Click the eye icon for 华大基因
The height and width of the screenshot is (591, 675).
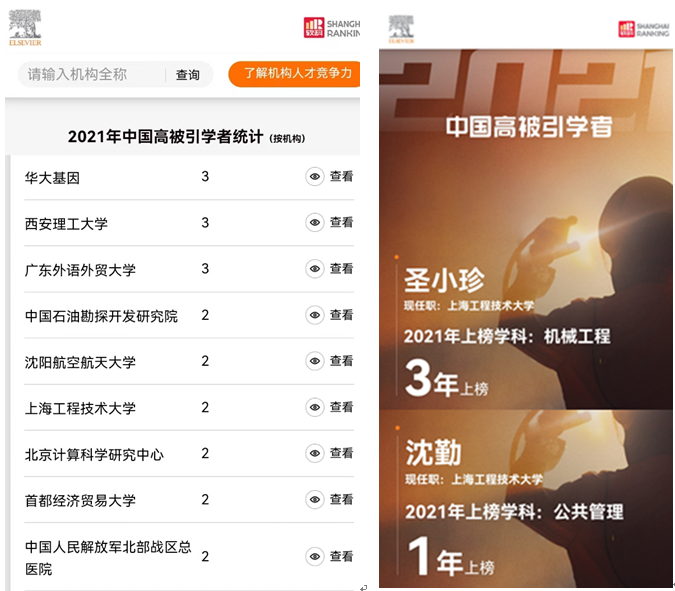click(315, 177)
